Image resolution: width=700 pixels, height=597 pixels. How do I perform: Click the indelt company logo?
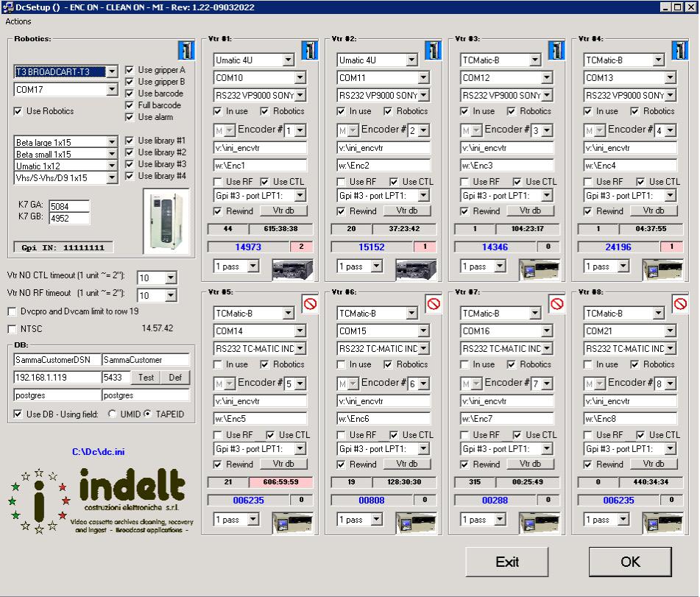(x=100, y=501)
